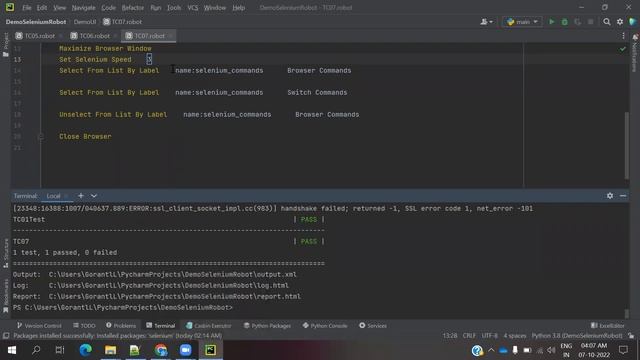Viewport: 640px width, 360px height.
Task: Change the 4 spaces indent setting
Action: point(515,336)
